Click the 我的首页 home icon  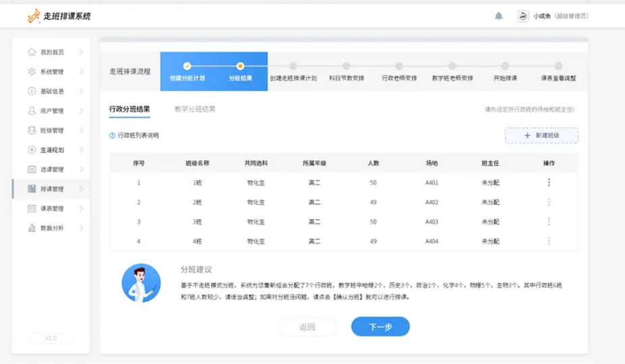click(x=32, y=52)
